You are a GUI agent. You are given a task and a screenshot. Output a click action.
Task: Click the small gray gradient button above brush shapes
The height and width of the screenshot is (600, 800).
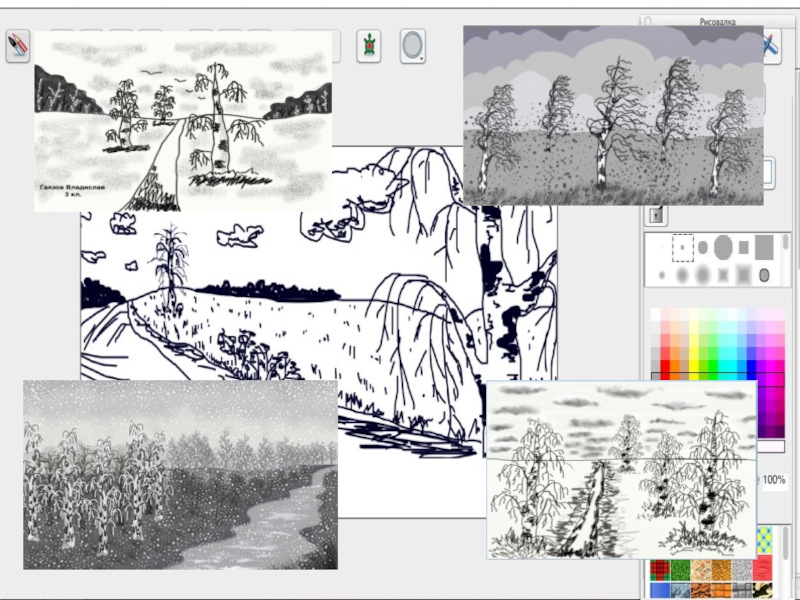tap(656, 215)
